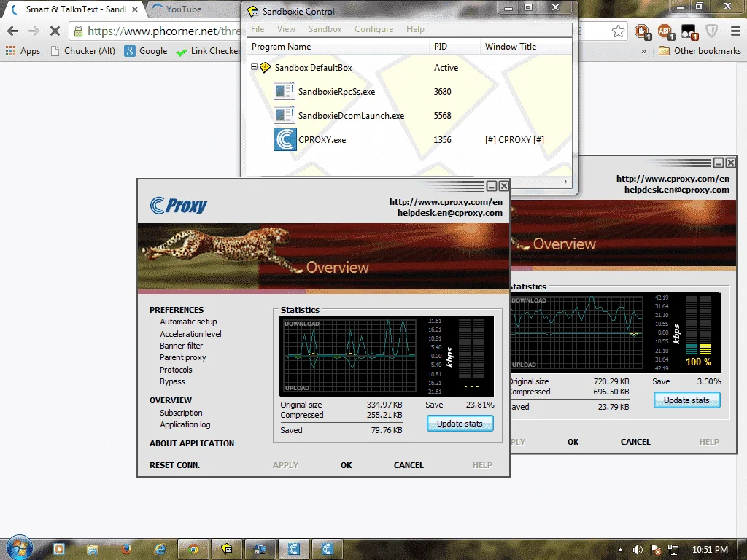
Task: Bookmark this page with the star icon
Action: click(x=618, y=31)
